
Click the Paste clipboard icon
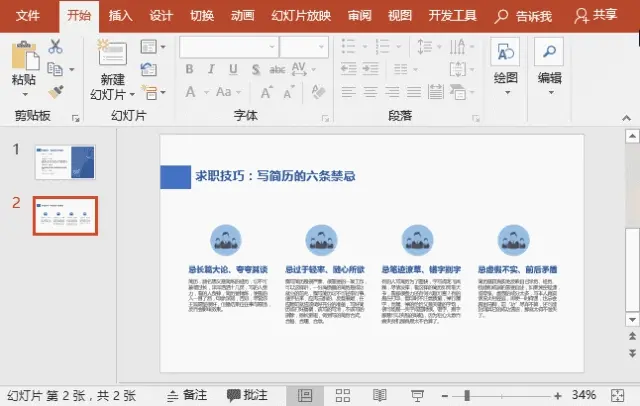(25, 55)
